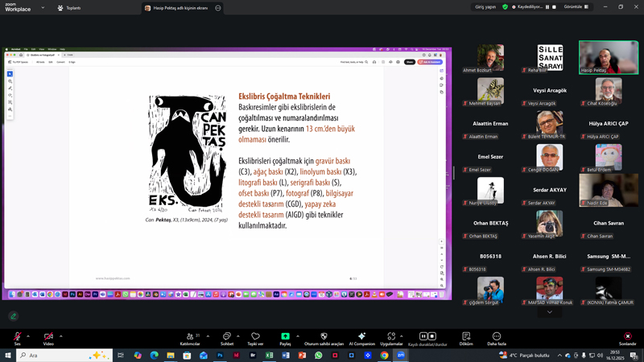Open Oturum sahibi araçları host tools
Viewport: 644px width, 362px height.
324,336
